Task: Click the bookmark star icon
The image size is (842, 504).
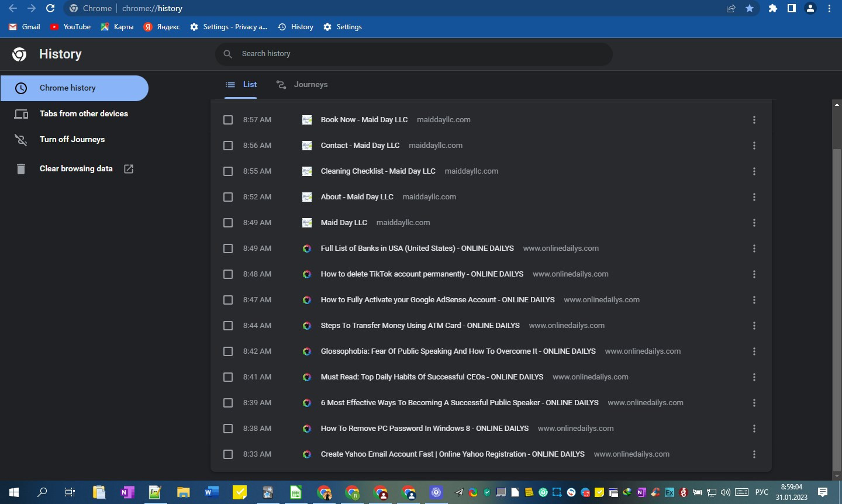Action: coord(750,8)
